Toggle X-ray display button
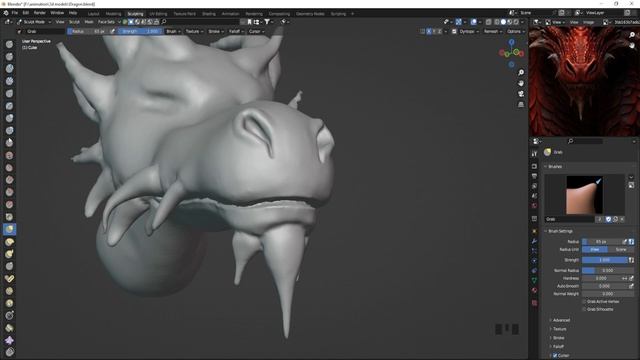 coord(489,22)
